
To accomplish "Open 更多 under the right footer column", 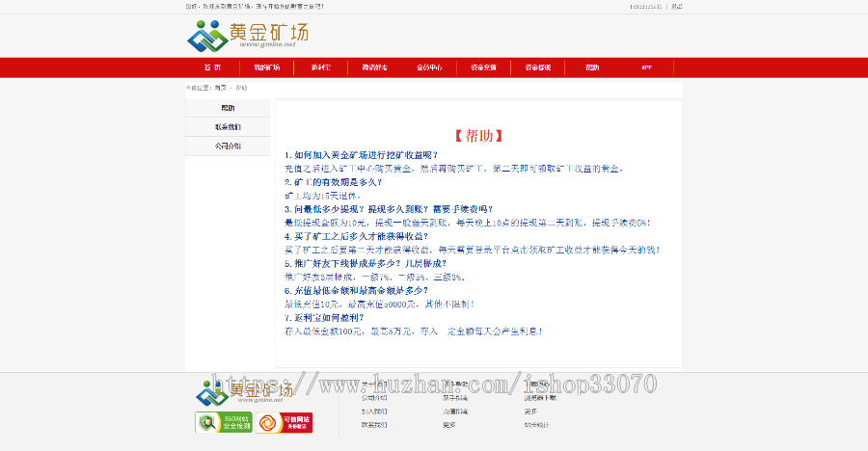I will click(530, 411).
